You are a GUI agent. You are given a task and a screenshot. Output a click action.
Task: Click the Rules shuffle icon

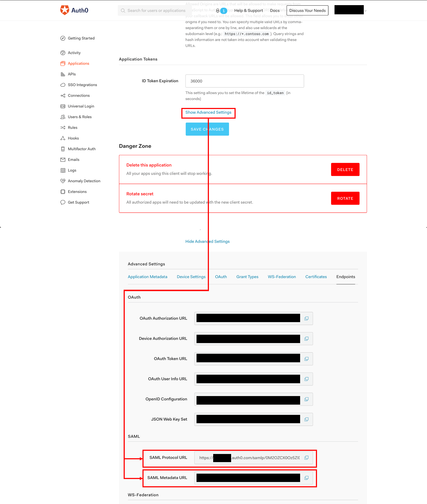pyautogui.click(x=63, y=127)
